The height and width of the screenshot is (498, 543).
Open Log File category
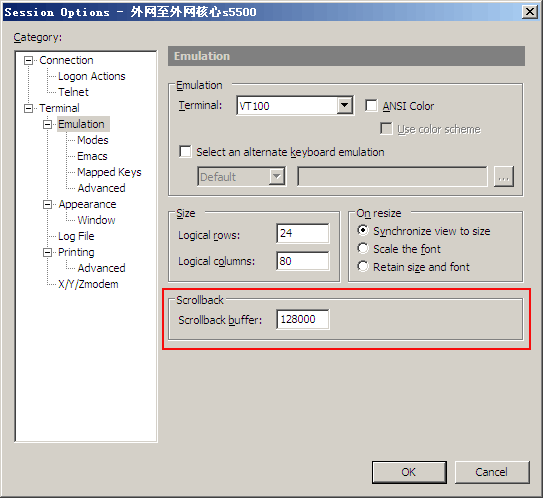pos(76,236)
